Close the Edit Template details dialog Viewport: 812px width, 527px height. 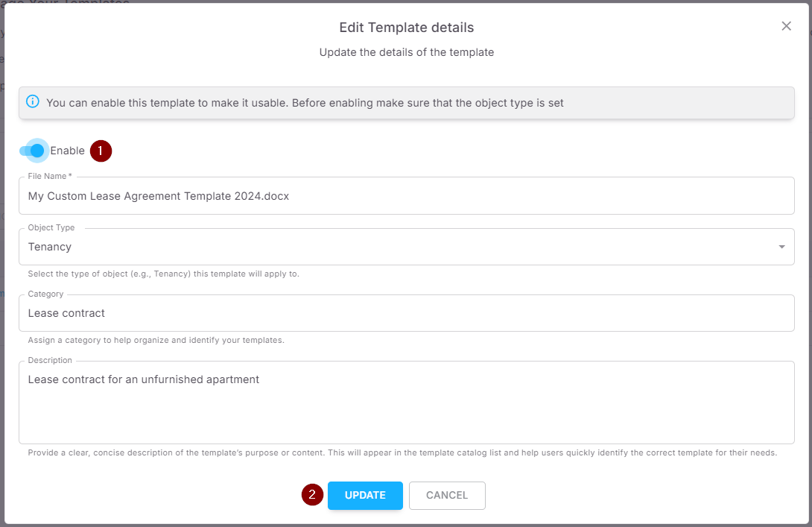click(786, 26)
